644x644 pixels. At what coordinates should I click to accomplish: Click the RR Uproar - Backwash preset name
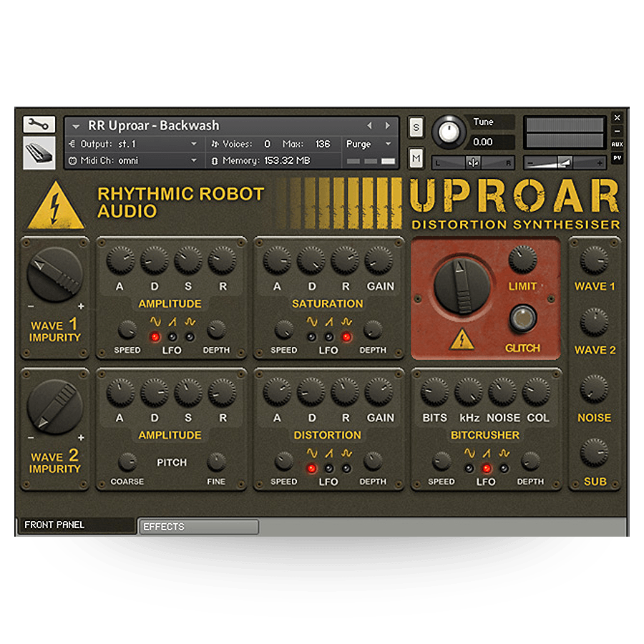point(154,125)
